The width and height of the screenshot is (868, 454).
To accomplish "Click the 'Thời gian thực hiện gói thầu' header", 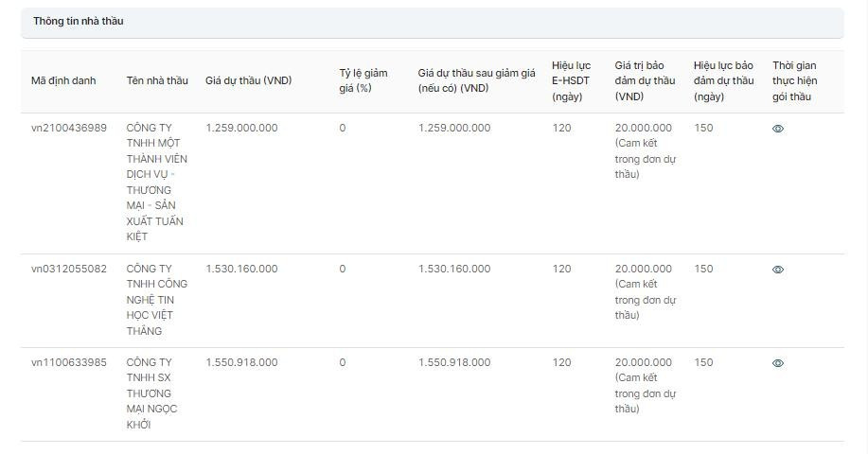I will 794,80.
